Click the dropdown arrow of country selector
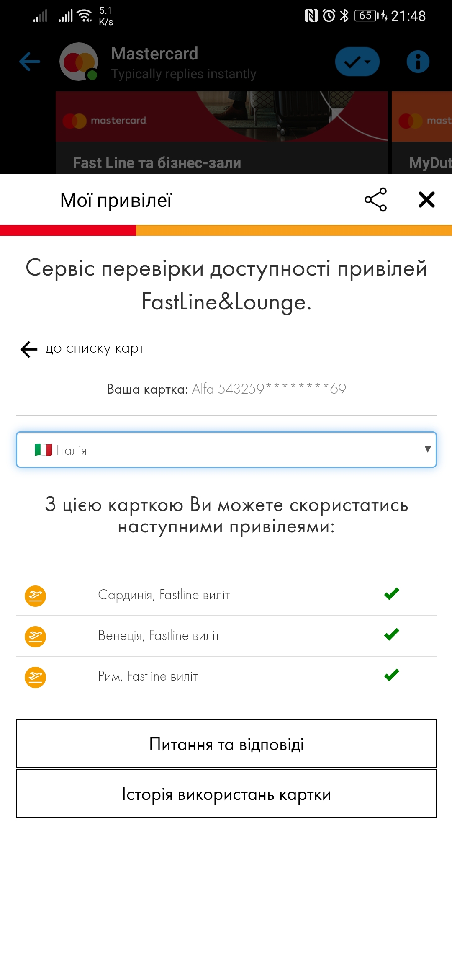The height and width of the screenshot is (980, 452). 427,449
